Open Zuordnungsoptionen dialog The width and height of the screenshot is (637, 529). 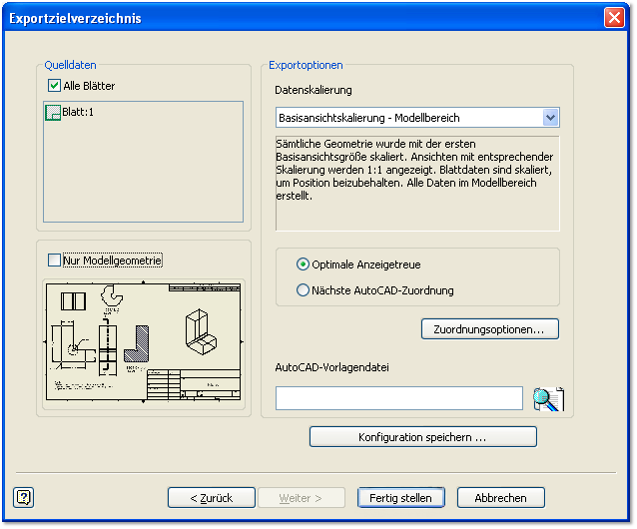(x=489, y=329)
